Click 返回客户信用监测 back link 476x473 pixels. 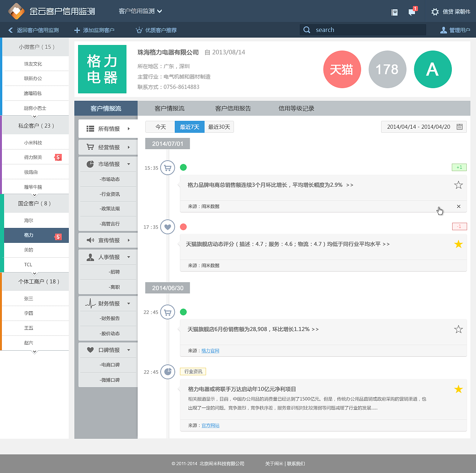[x=33, y=30]
